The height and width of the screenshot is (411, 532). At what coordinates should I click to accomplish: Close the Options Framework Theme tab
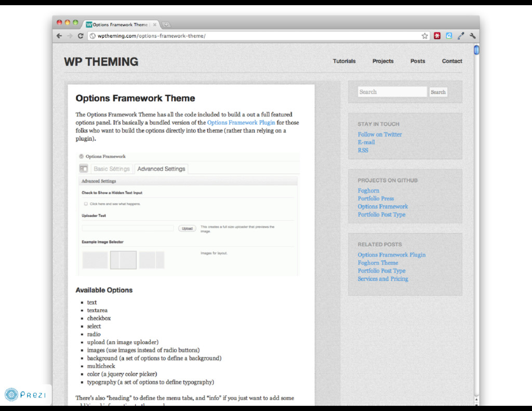pyautogui.click(x=155, y=24)
